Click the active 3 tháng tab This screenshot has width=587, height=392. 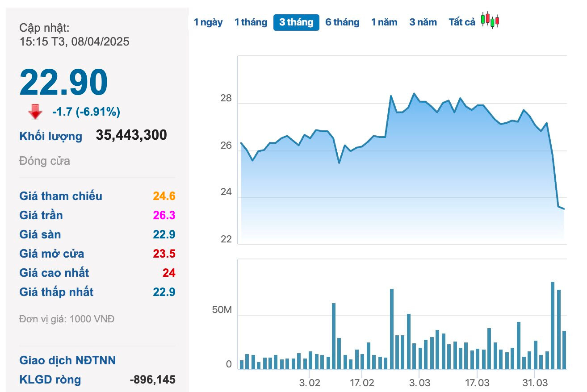[296, 22]
